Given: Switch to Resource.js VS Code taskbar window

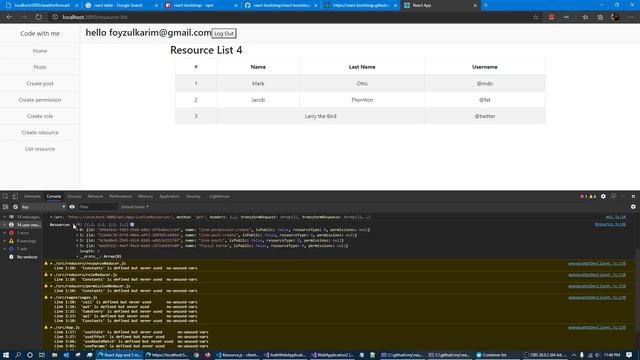Looking at the screenshot, I should (x=237, y=355).
